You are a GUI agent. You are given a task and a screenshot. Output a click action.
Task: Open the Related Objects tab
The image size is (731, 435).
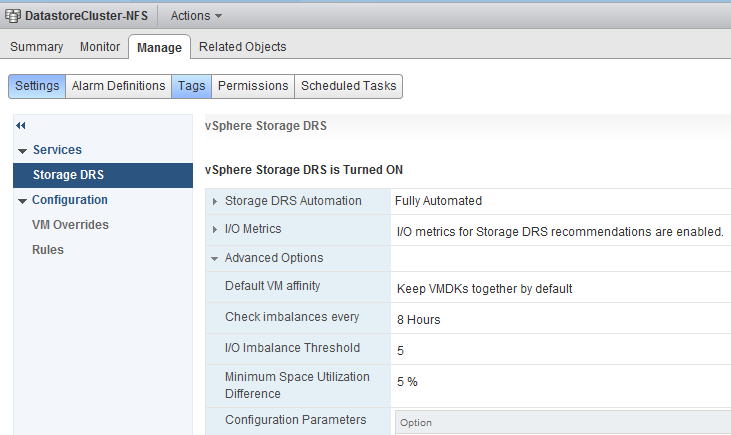(242, 47)
